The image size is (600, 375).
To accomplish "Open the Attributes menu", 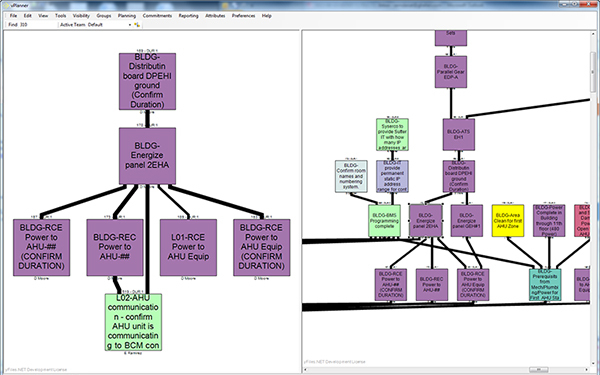I will (215, 16).
